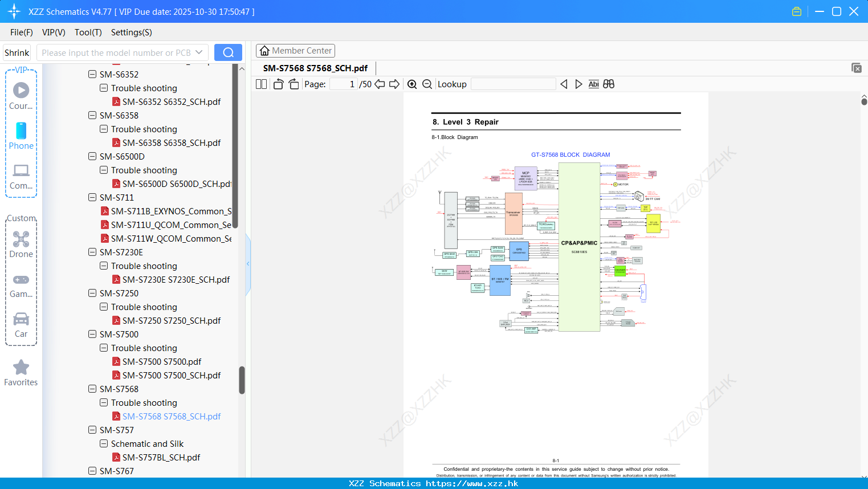Click the Member Center button
This screenshot has width=868, height=489.
(x=295, y=51)
